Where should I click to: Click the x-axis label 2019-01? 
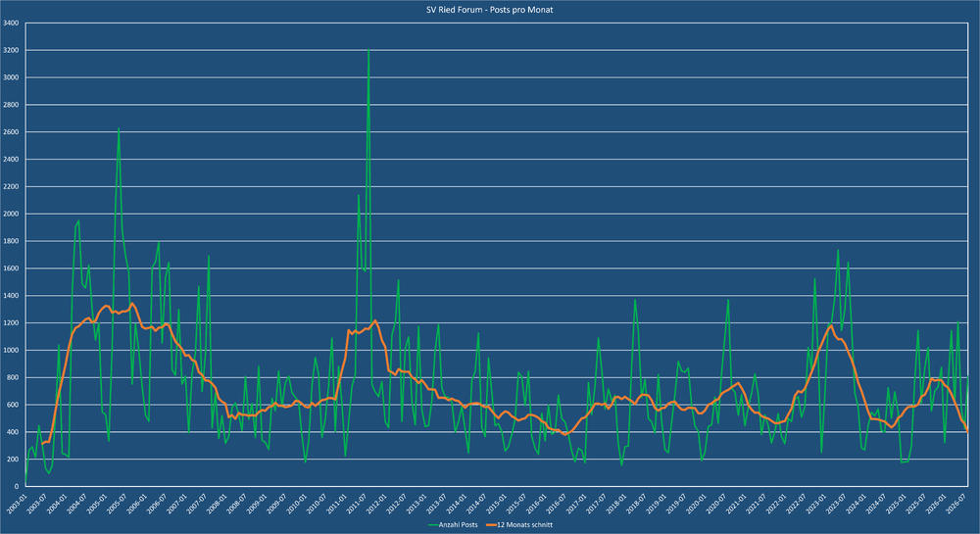coord(657,504)
